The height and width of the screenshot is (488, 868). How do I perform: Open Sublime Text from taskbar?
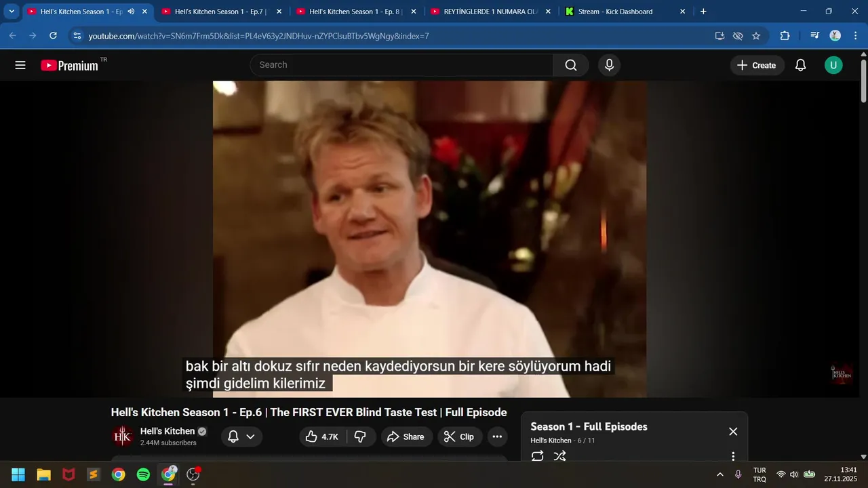click(94, 474)
